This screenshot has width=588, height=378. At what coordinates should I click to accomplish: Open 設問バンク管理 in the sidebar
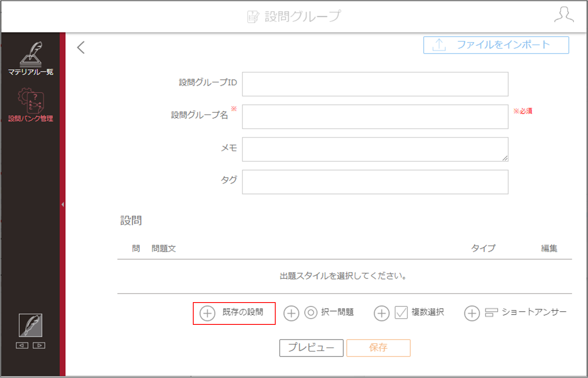click(31, 105)
